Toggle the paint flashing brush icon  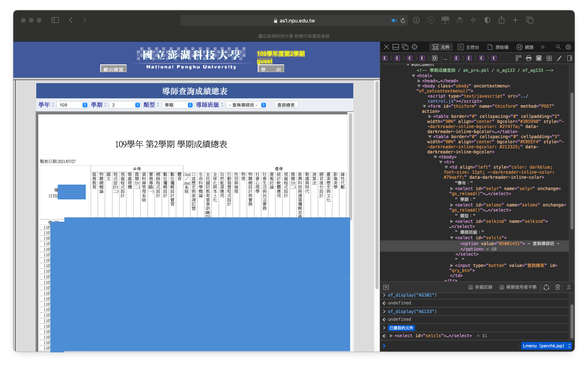(x=559, y=58)
